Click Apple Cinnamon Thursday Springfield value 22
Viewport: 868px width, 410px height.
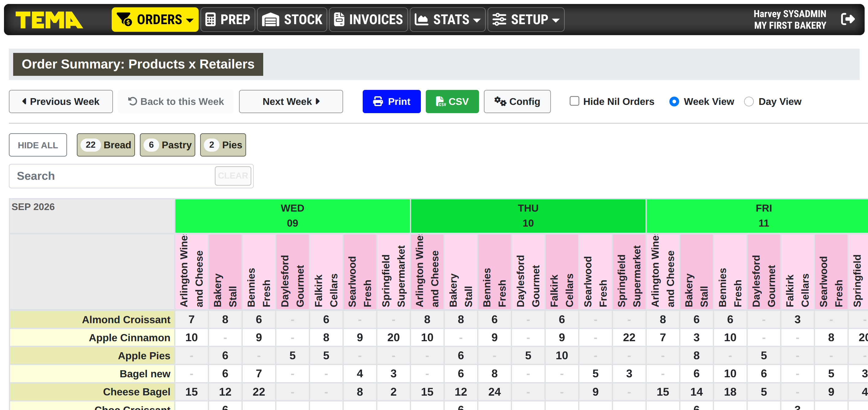point(629,338)
